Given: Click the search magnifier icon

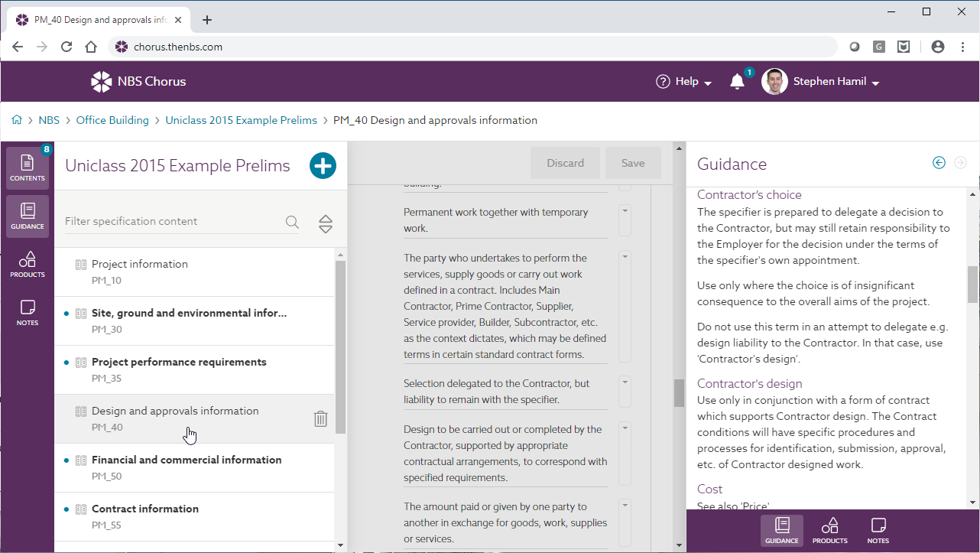Looking at the screenshot, I should 292,222.
